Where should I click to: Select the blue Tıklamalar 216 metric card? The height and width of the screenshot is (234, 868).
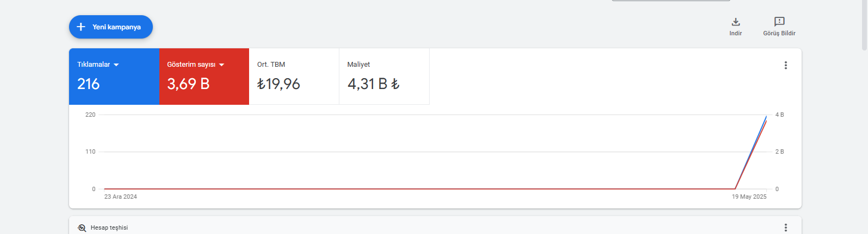pyautogui.click(x=114, y=77)
